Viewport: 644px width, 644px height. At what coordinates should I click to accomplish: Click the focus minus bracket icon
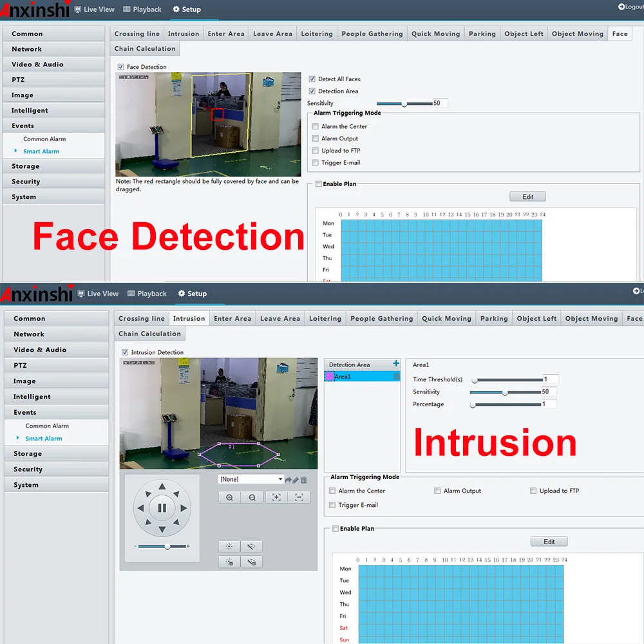tap(299, 497)
